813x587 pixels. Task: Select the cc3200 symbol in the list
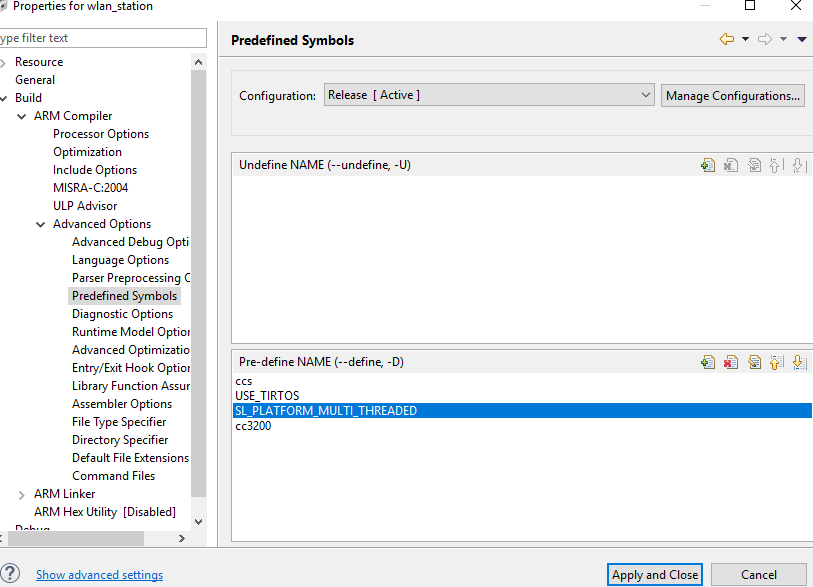(x=253, y=426)
